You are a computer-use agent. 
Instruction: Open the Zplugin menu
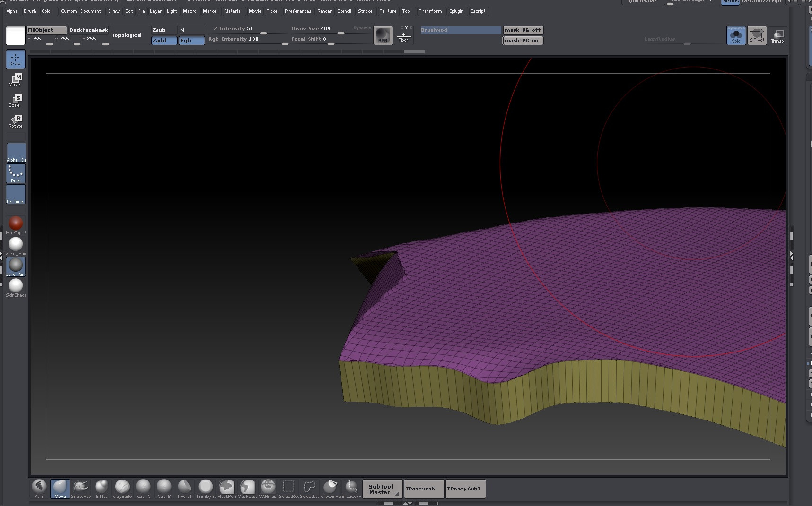(456, 11)
